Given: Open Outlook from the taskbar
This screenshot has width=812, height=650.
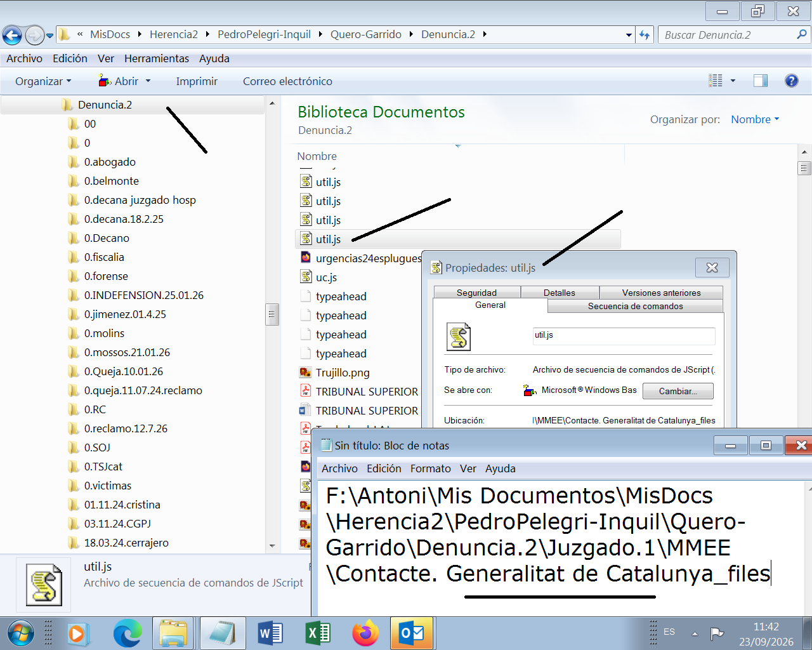Looking at the screenshot, I should coord(412,633).
